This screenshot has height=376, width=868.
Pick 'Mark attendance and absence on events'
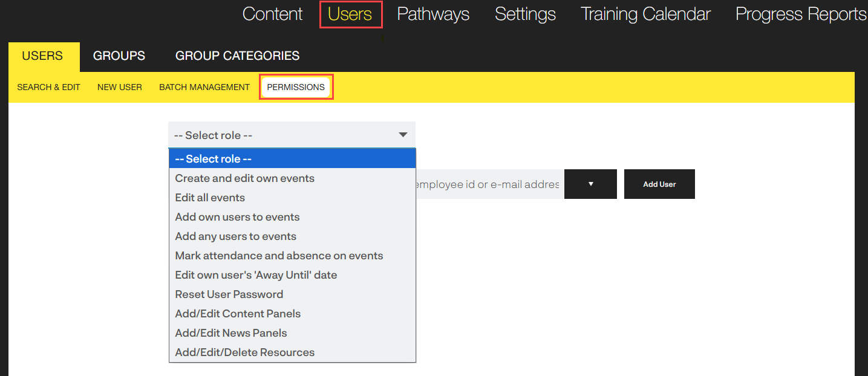tap(279, 256)
